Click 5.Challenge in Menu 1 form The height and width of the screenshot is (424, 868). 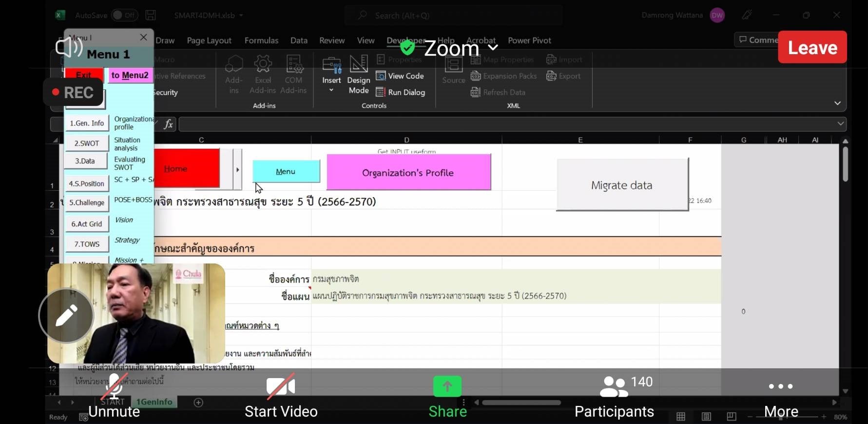coord(87,202)
